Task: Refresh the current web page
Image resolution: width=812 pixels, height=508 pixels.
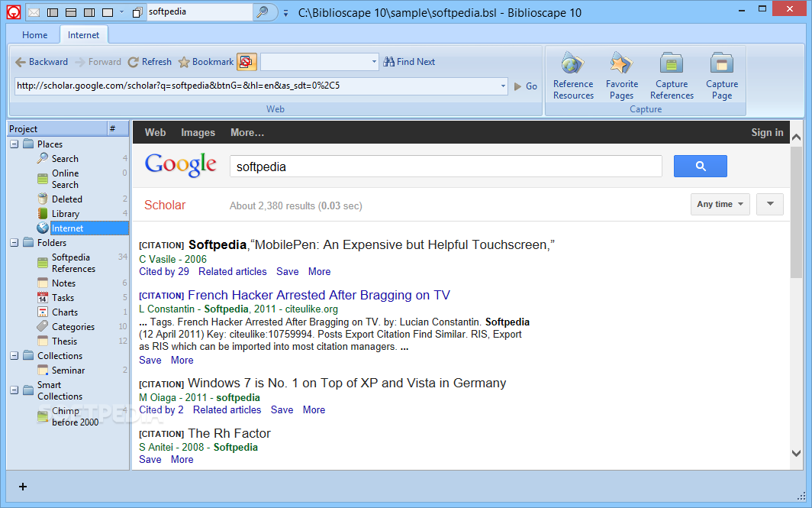Action: 150,62
